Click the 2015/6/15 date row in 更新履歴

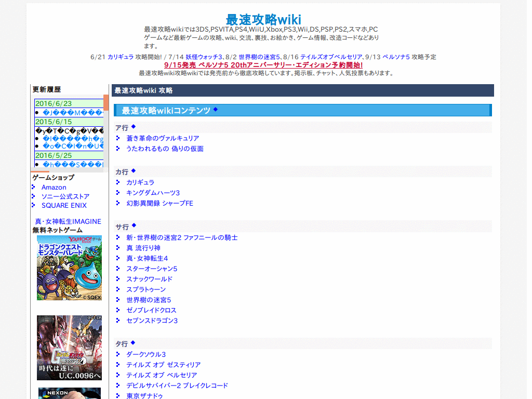69,122
